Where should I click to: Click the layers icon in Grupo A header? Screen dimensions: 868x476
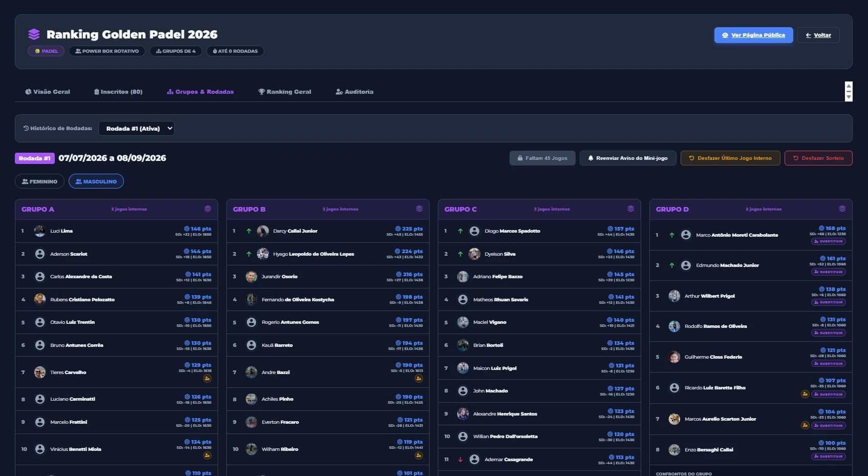pyautogui.click(x=207, y=209)
